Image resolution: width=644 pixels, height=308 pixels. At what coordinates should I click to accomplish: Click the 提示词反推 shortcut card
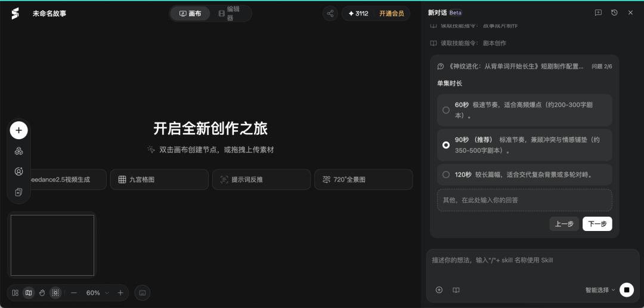(x=261, y=180)
